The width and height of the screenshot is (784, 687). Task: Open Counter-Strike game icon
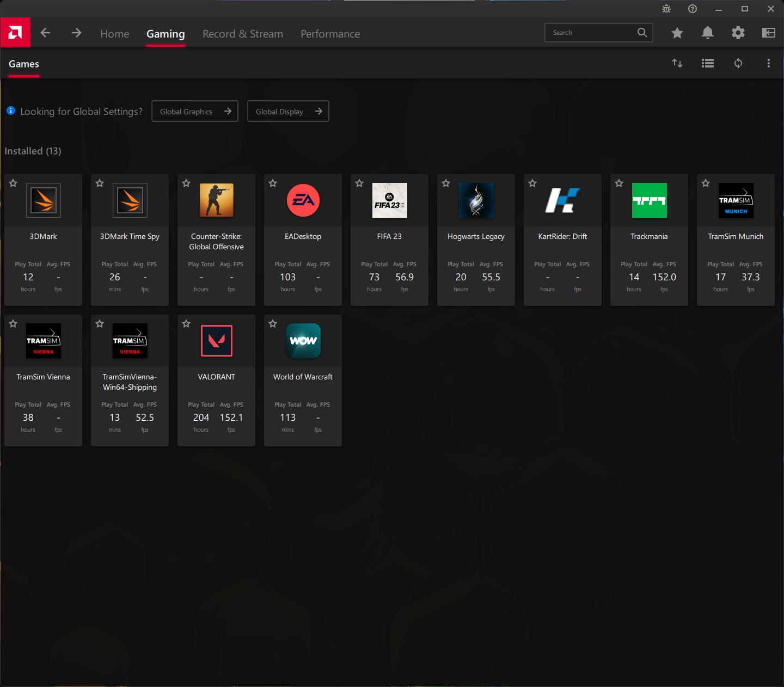coord(217,200)
